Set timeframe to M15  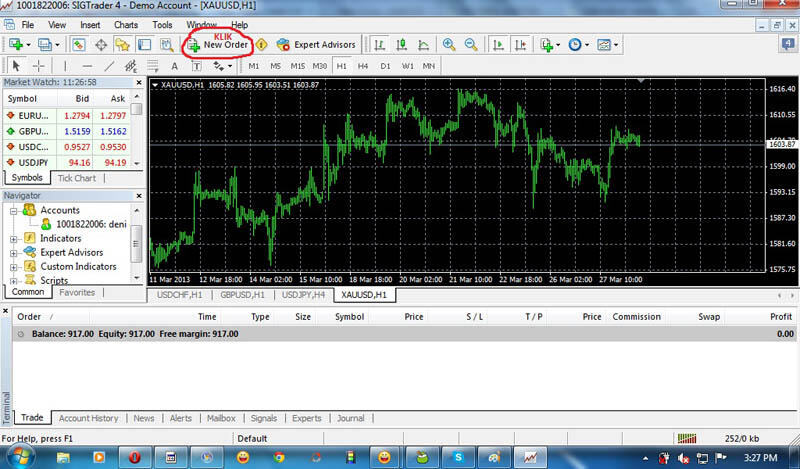[x=297, y=66]
